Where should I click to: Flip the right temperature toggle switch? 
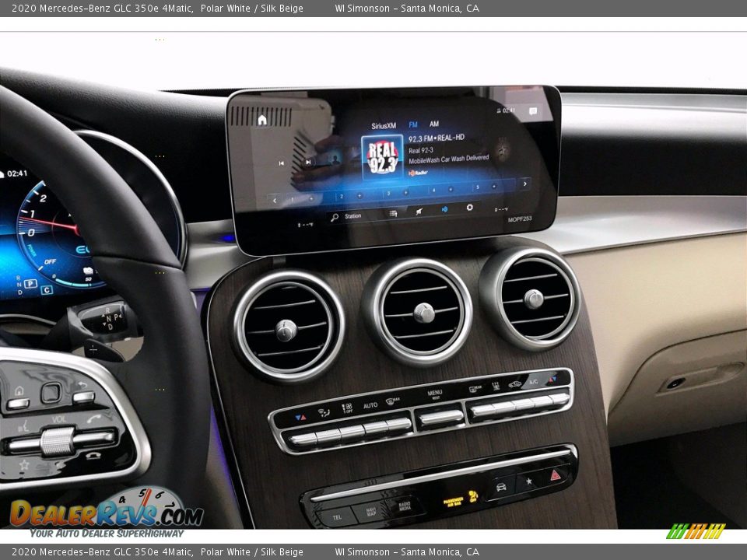pos(559,398)
